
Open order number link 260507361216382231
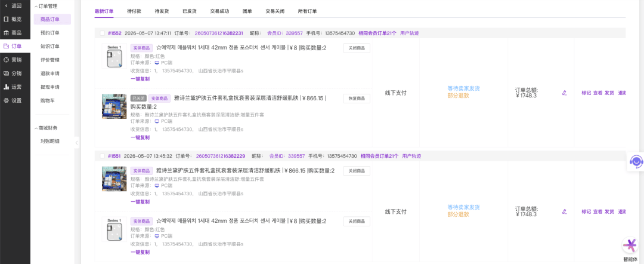point(219,33)
